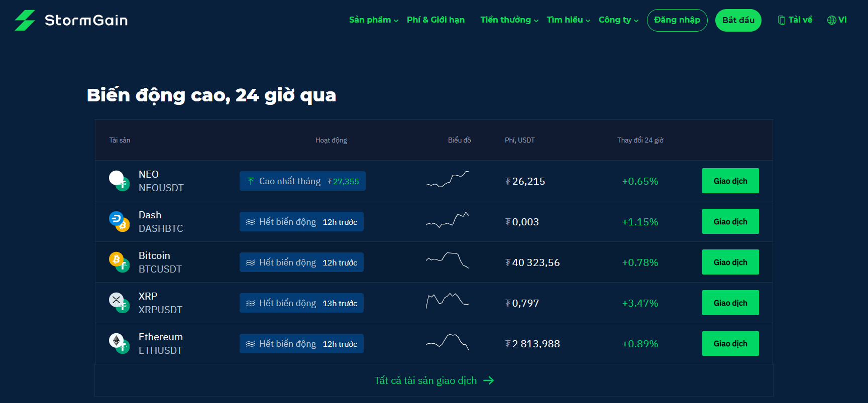Click the XRP coin pair icon

(120, 303)
